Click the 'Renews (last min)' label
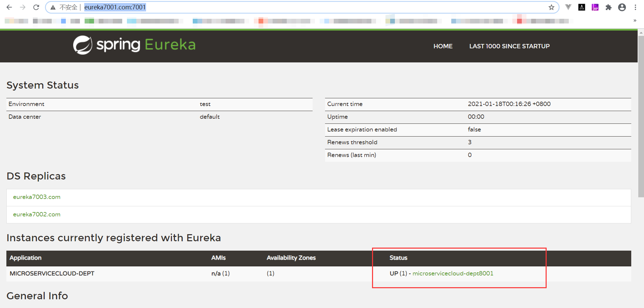Screen dimensions: 644x308 coord(352,155)
